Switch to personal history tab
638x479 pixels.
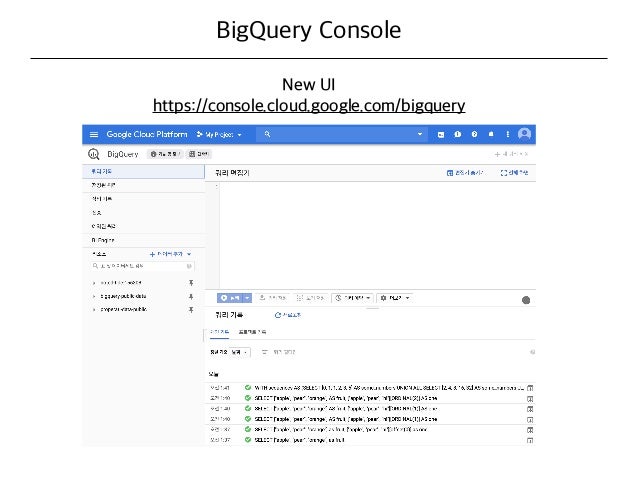(x=220, y=332)
